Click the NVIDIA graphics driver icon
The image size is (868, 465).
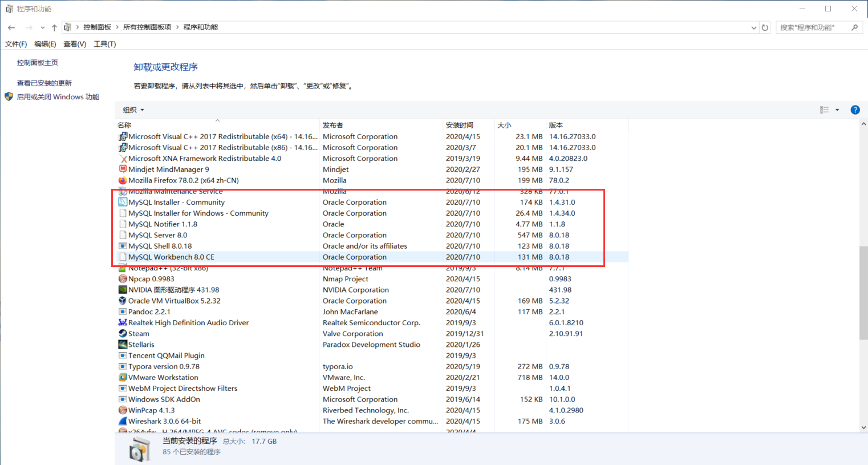coord(123,290)
